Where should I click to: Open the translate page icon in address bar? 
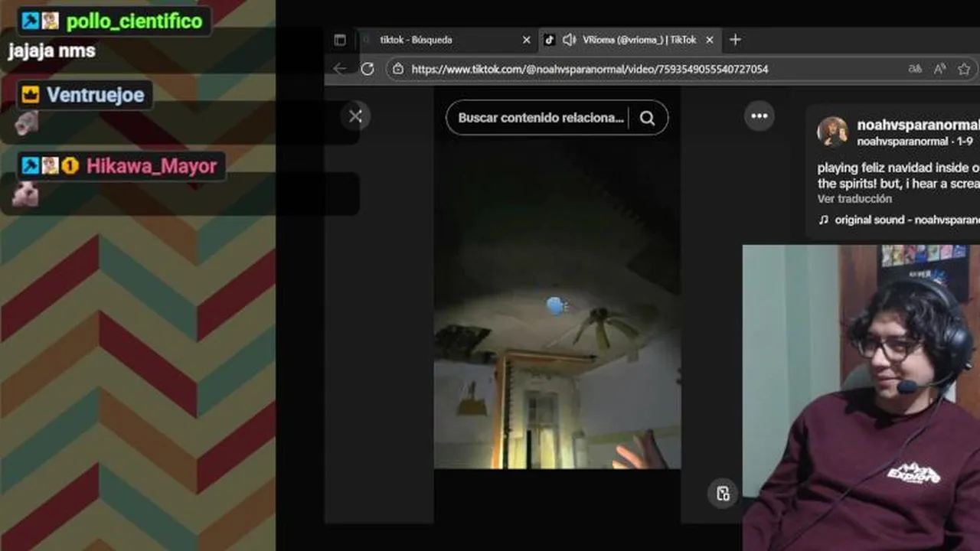(915, 69)
